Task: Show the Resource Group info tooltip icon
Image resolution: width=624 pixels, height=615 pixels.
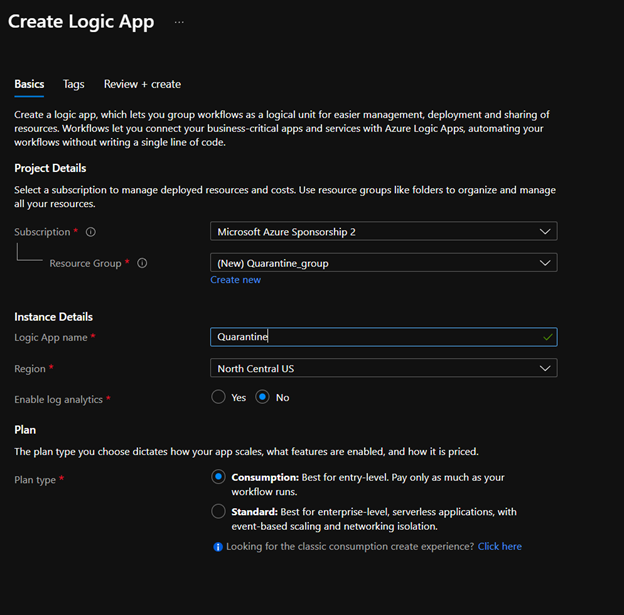Action: coord(142,263)
